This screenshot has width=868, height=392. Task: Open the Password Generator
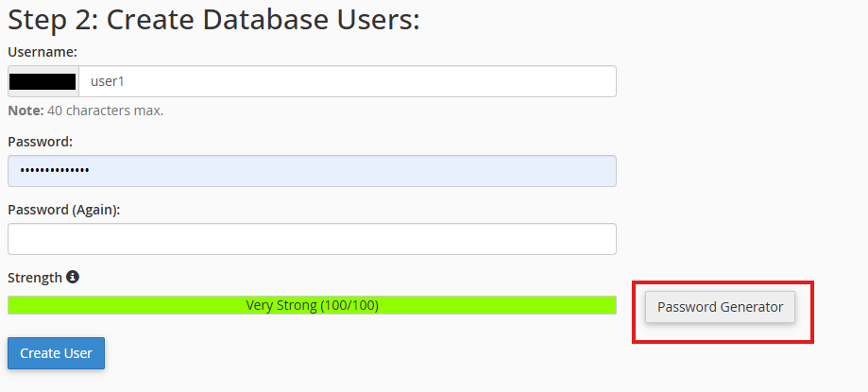pos(720,307)
